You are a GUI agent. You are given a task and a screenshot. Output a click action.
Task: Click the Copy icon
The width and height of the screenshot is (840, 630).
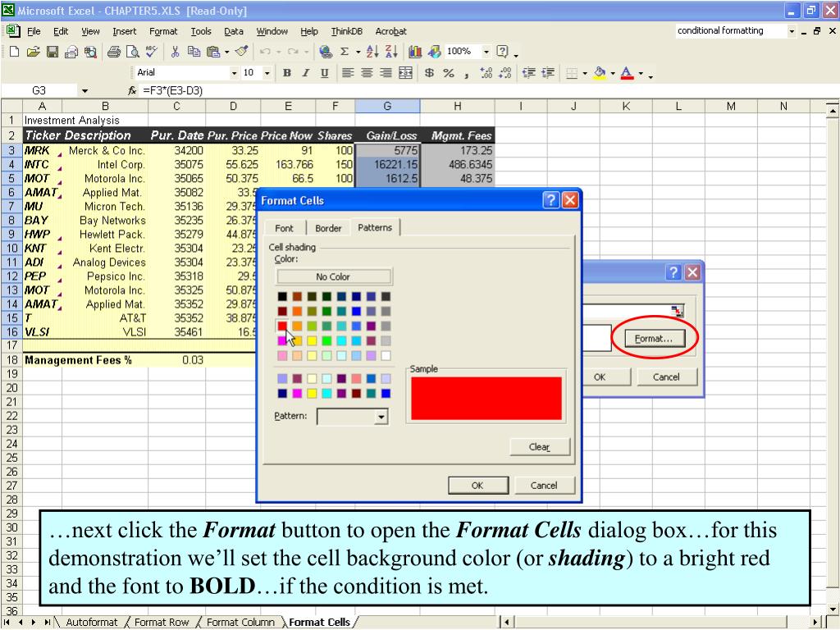click(194, 52)
